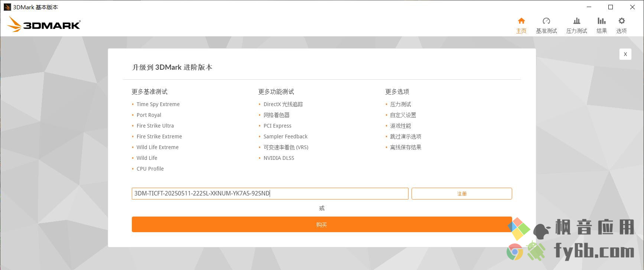Minimize the 3DMark window
The height and width of the screenshot is (270, 644).
point(589,7)
